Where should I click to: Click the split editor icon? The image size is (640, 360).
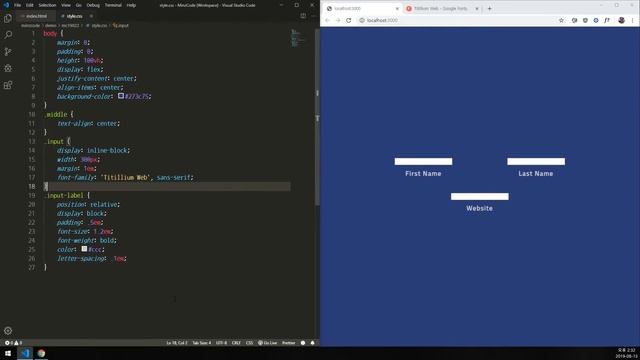[303, 16]
